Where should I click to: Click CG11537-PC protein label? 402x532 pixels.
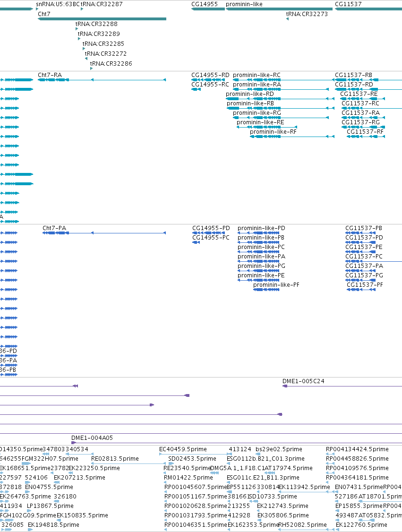point(364,257)
